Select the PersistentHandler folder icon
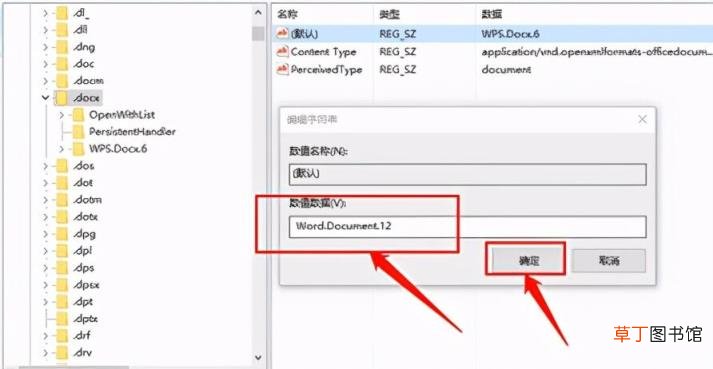 coord(79,132)
